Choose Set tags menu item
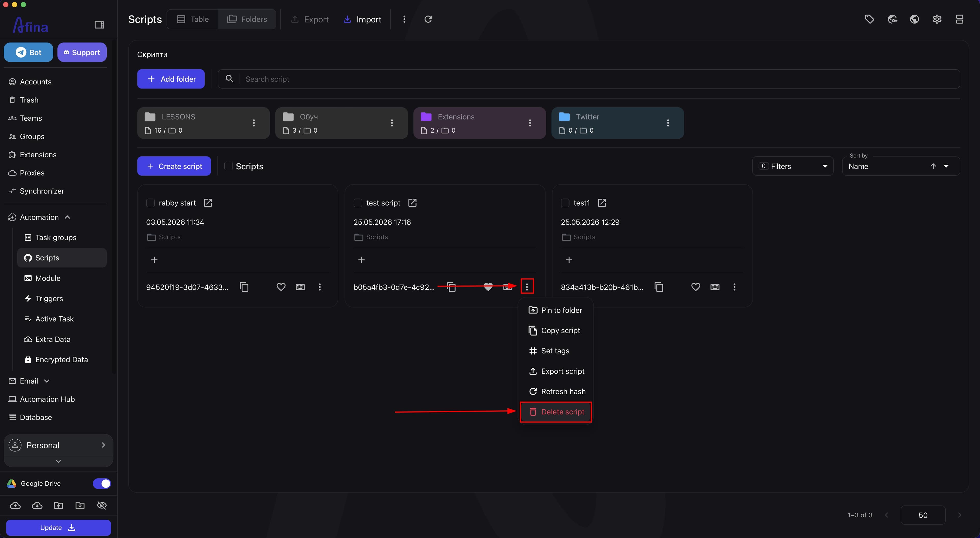The width and height of the screenshot is (980, 538). (555, 351)
